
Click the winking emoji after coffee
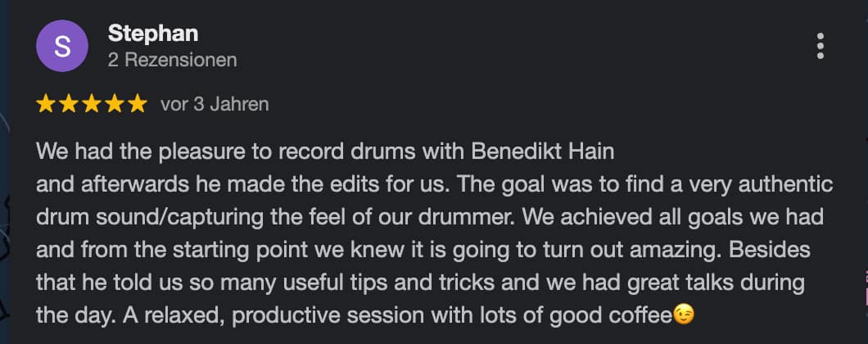[x=683, y=314]
